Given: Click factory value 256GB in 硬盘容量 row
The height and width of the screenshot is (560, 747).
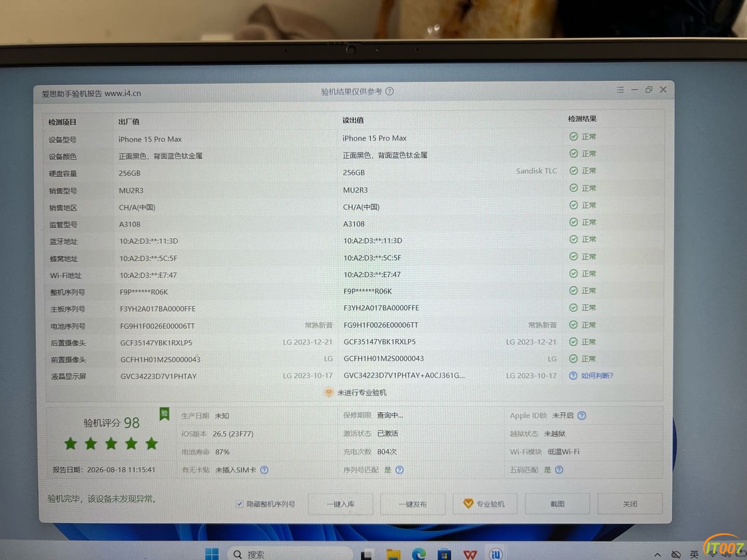Looking at the screenshot, I should 130,173.
